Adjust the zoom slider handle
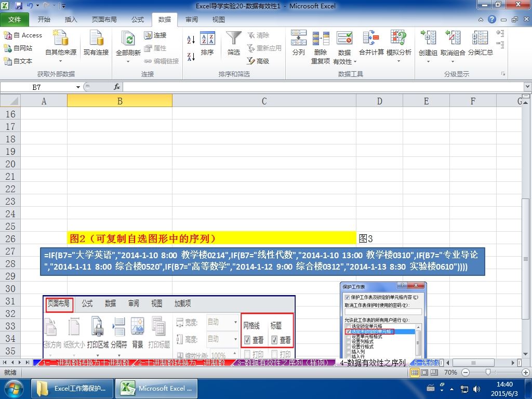Screen dimensions: 532x399 click(x=488, y=373)
